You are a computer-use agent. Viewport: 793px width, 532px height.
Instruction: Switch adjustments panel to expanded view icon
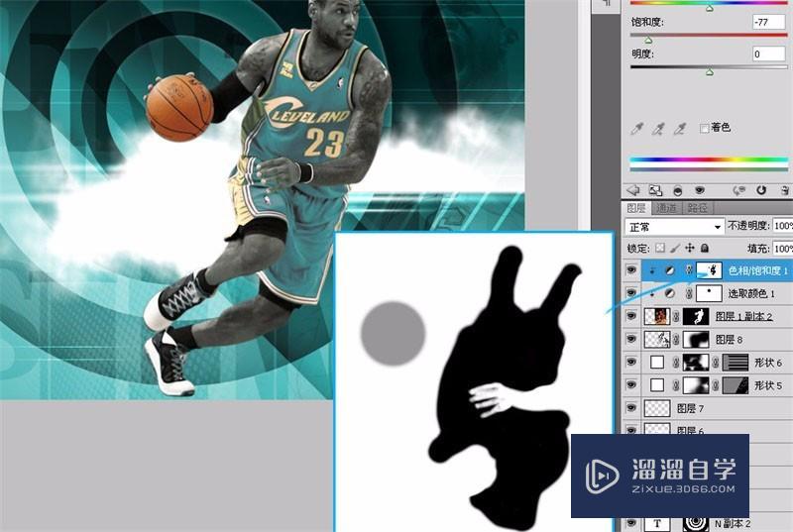655,190
